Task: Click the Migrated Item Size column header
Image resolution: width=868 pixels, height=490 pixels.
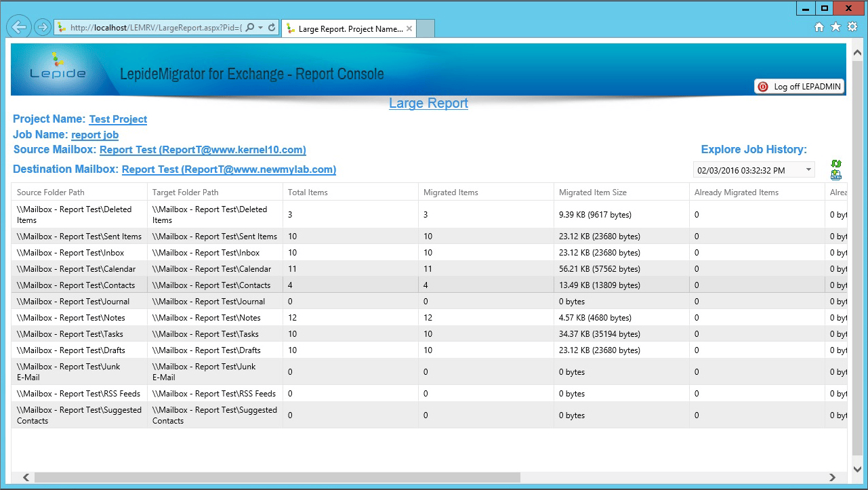Action: tap(621, 192)
